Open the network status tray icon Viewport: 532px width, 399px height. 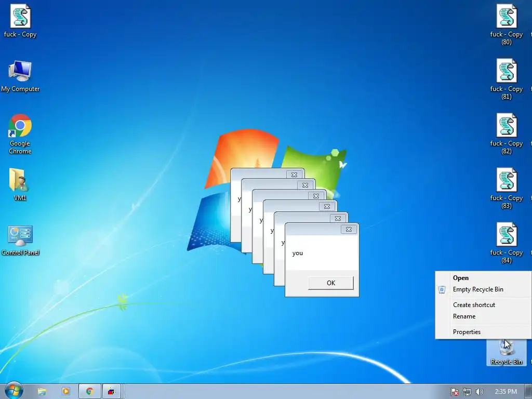coord(467,392)
